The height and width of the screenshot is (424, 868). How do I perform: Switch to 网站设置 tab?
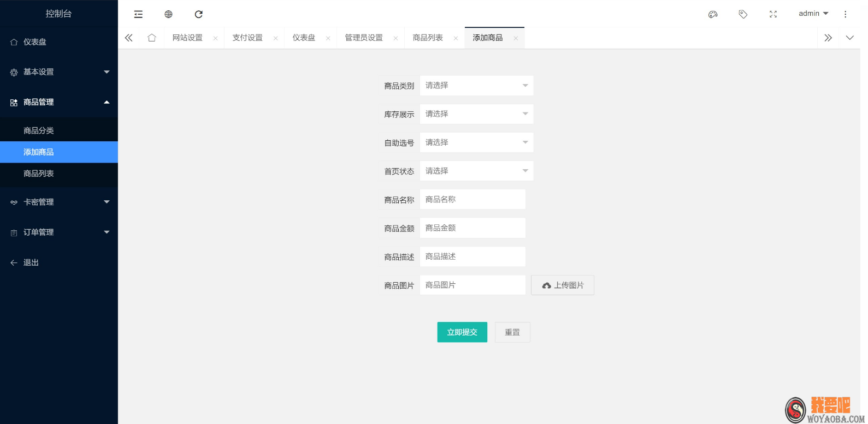click(x=187, y=38)
